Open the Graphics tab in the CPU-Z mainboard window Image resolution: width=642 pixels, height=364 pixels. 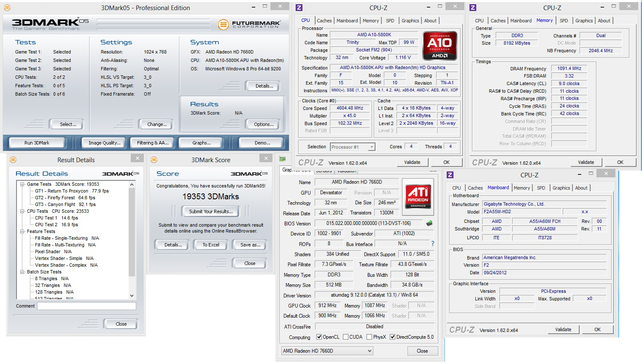click(x=561, y=188)
